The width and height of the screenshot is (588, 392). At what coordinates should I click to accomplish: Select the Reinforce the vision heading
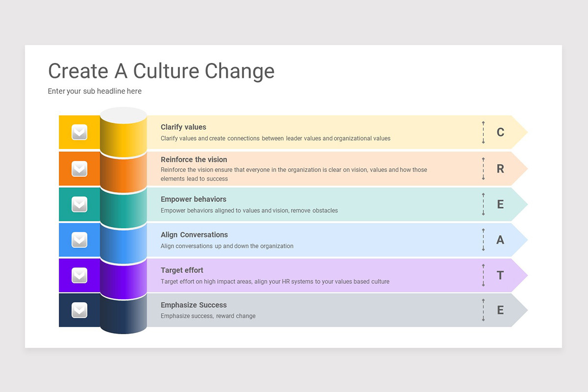click(x=194, y=159)
